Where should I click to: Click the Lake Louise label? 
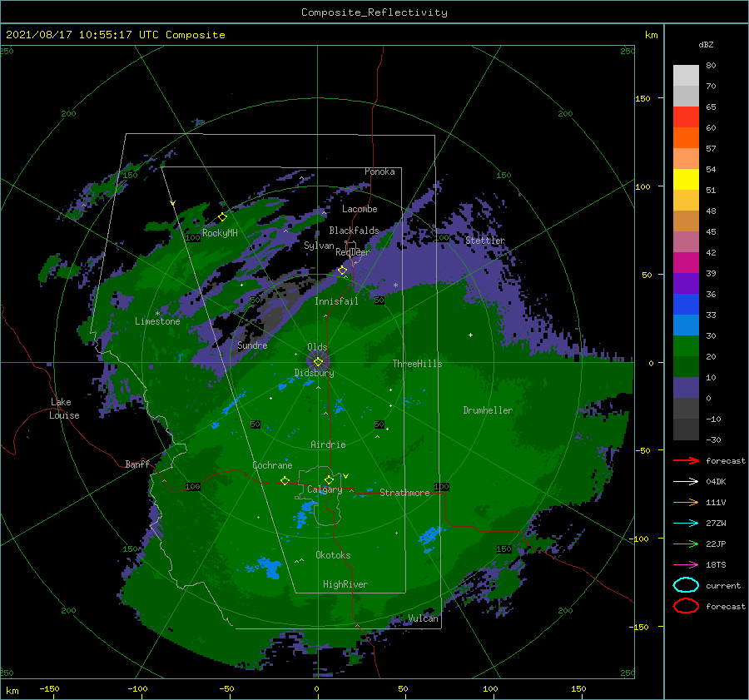64,409
